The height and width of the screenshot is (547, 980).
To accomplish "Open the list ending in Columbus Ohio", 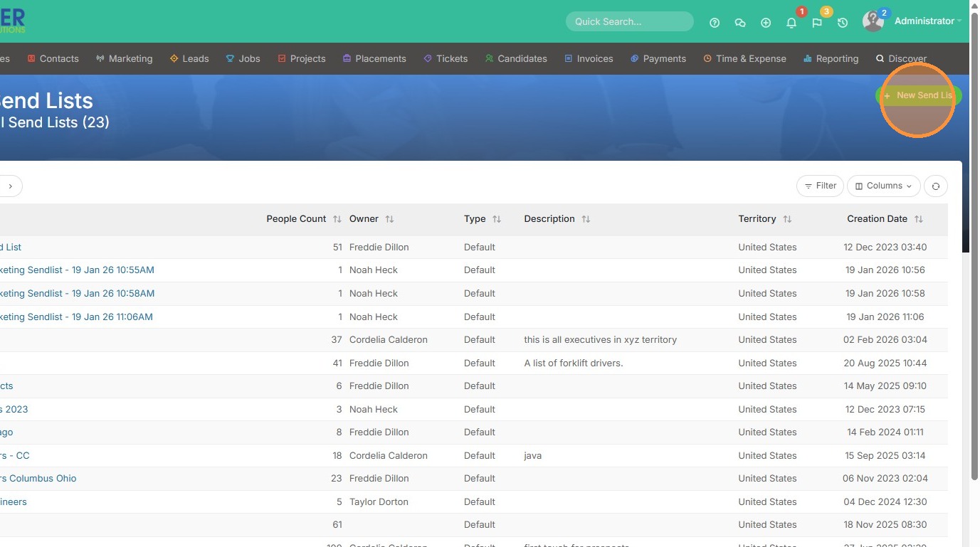I will (38, 479).
